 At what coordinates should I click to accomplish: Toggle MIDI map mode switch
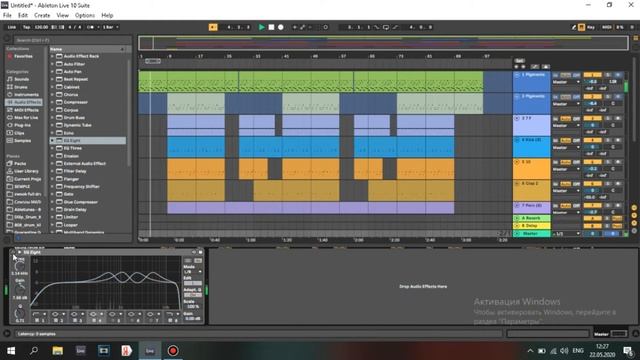[607, 27]
